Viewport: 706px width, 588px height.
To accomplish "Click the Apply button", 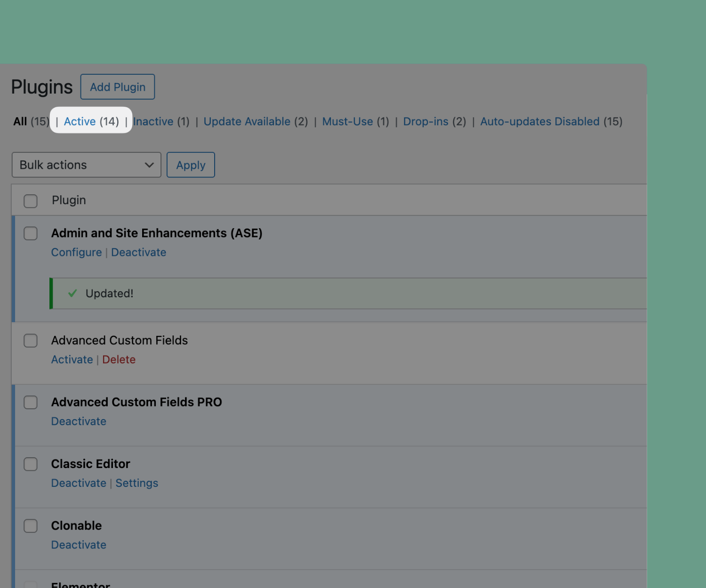I will pos(190,165).
